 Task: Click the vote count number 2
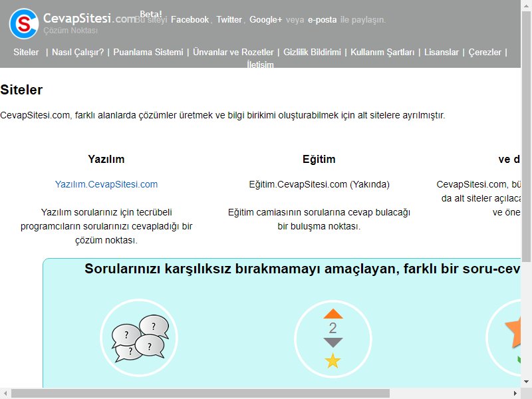pyautogui.click(x=333, y=328)
